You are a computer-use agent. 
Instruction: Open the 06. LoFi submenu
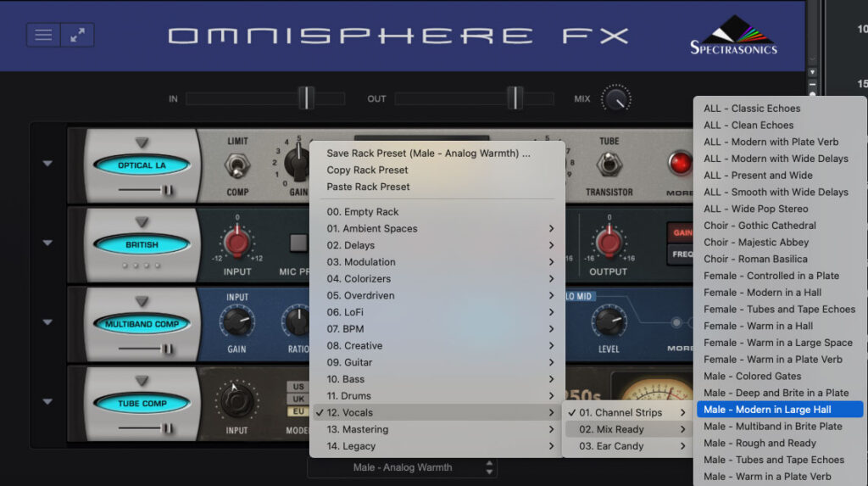(437, 312)
